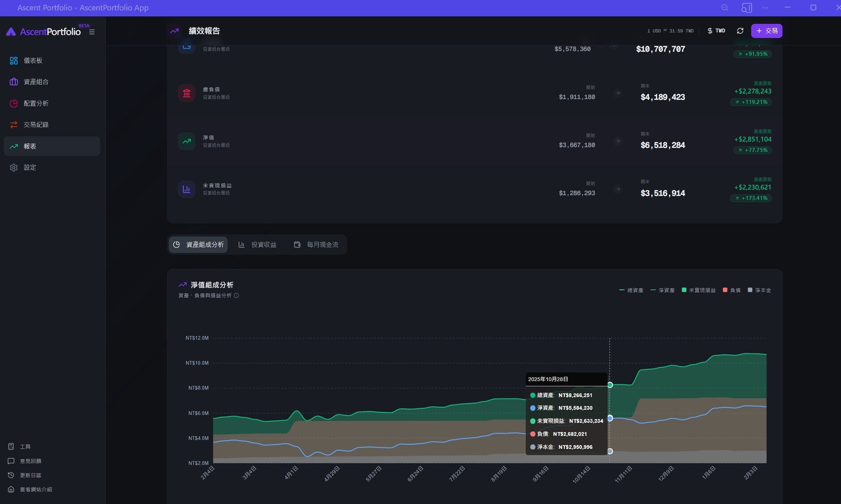Open 配置分析 in the sidebar
This screenshot has height=504, width=841.
click(x=52, y=104)
